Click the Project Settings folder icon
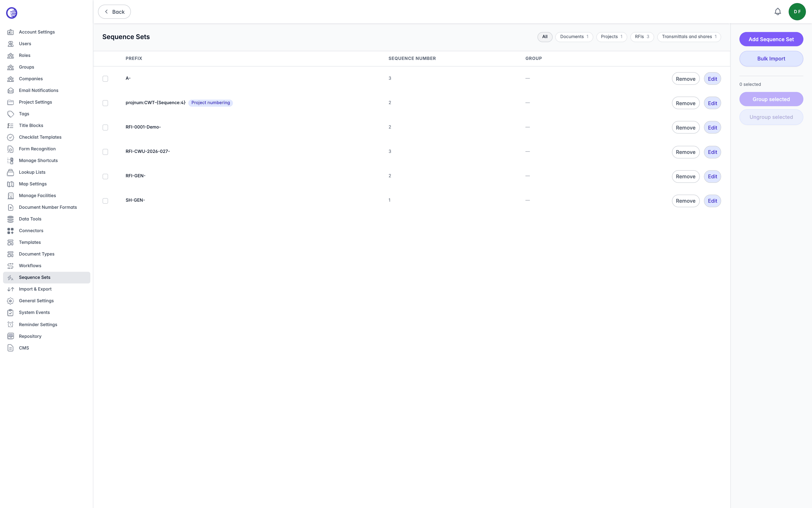Screen dimensions: 812x508 pos(11,102)
